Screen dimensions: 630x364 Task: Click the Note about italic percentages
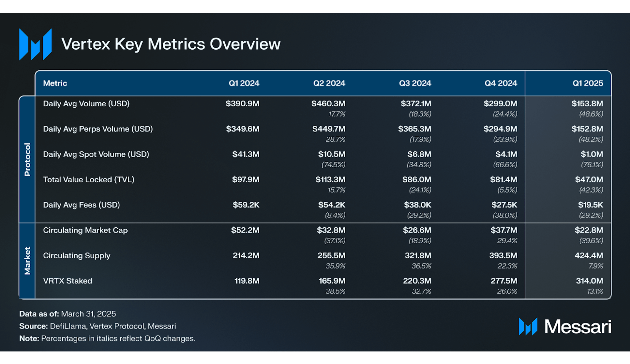107,338
